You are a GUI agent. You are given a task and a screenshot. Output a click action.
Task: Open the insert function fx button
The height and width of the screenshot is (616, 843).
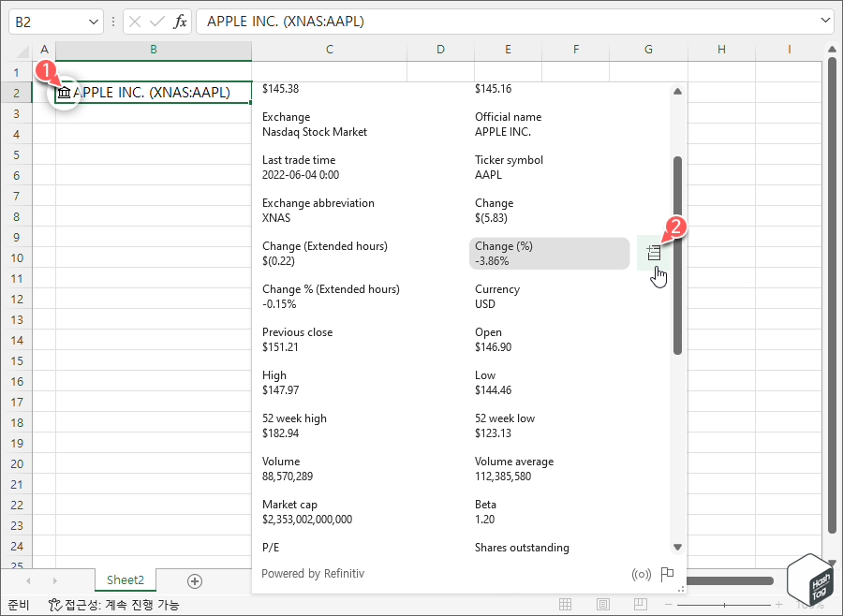pos(180,22)
